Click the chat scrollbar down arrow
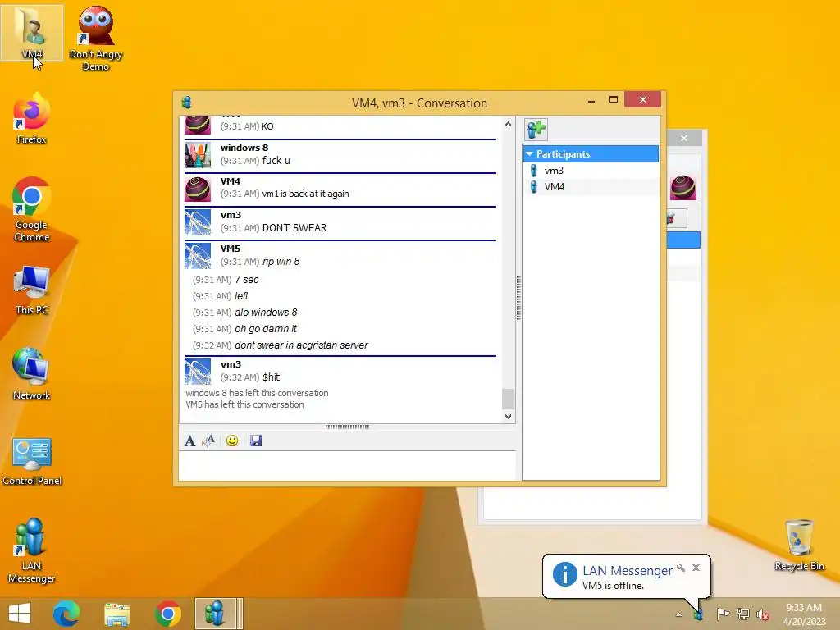 click(x=508, y=416)
